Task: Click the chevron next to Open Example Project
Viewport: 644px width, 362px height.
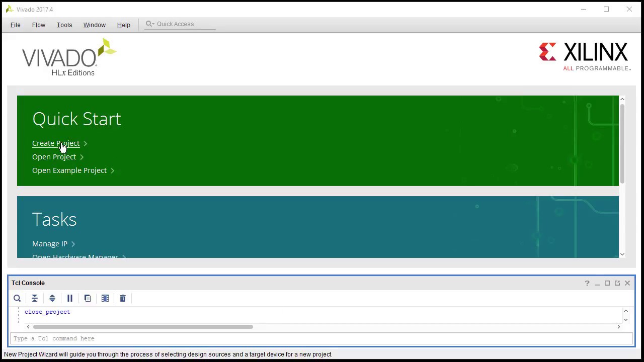Action: pyautogui.click(x=113, y=171)
